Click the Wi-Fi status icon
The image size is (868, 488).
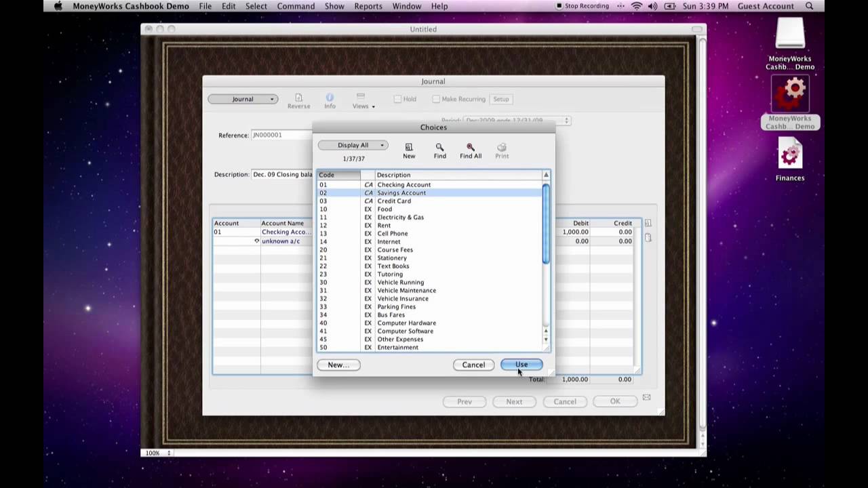coord(637,6)
